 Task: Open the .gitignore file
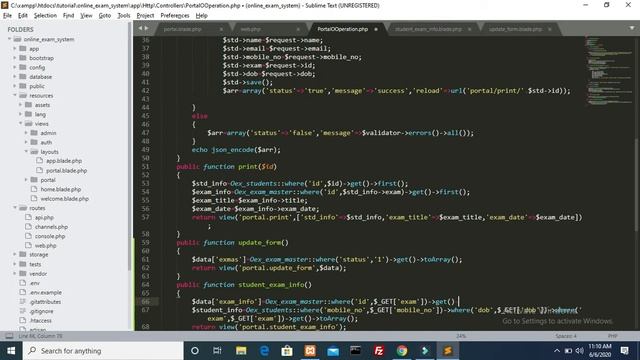coord(41,311)
